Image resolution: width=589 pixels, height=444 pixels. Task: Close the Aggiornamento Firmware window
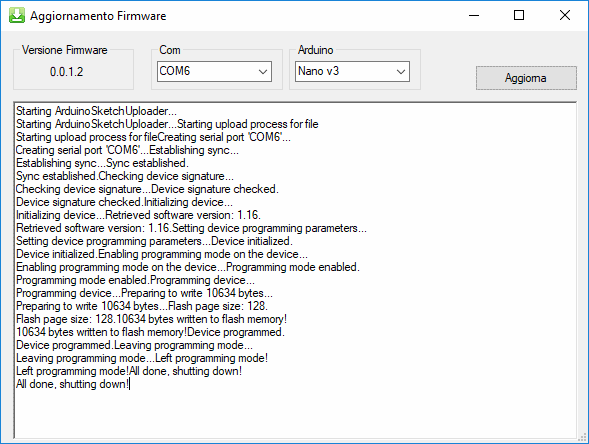[x=565, y=15]
